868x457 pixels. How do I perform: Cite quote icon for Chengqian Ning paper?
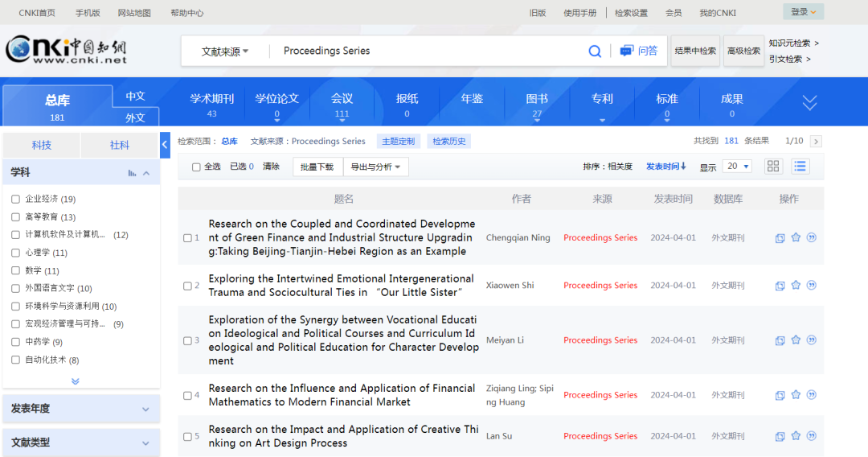point(812,237)
